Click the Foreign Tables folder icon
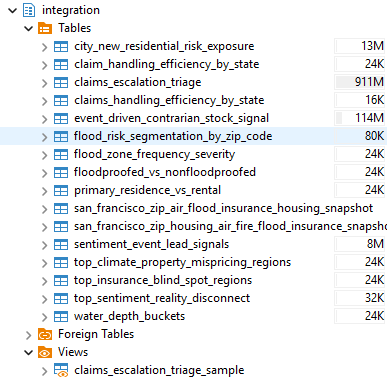 click(x=45, y=334)
